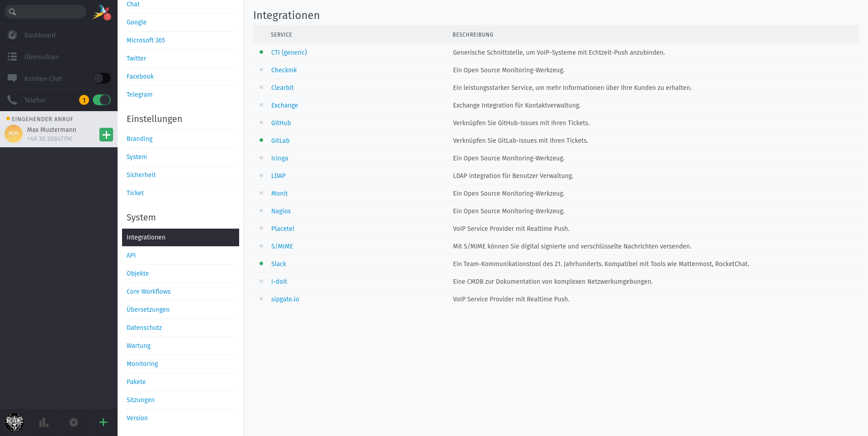Open the Core Workflows menu item

[148, 291]
